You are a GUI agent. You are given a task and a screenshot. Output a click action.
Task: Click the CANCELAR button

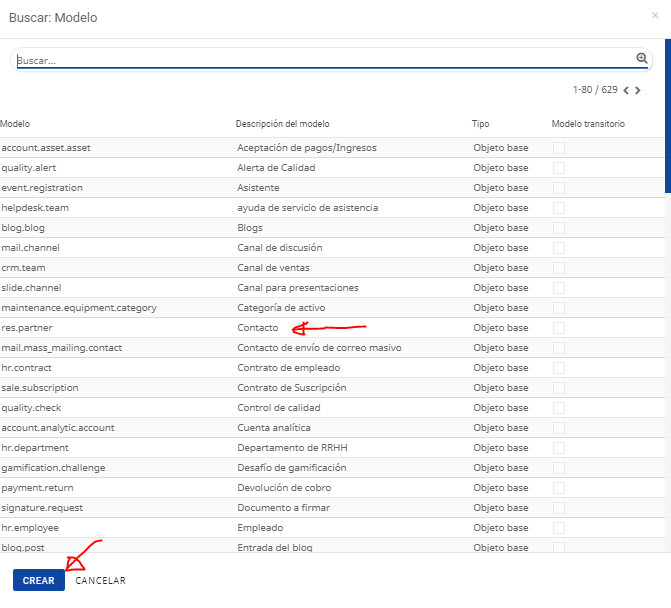[x=101, y=581]
